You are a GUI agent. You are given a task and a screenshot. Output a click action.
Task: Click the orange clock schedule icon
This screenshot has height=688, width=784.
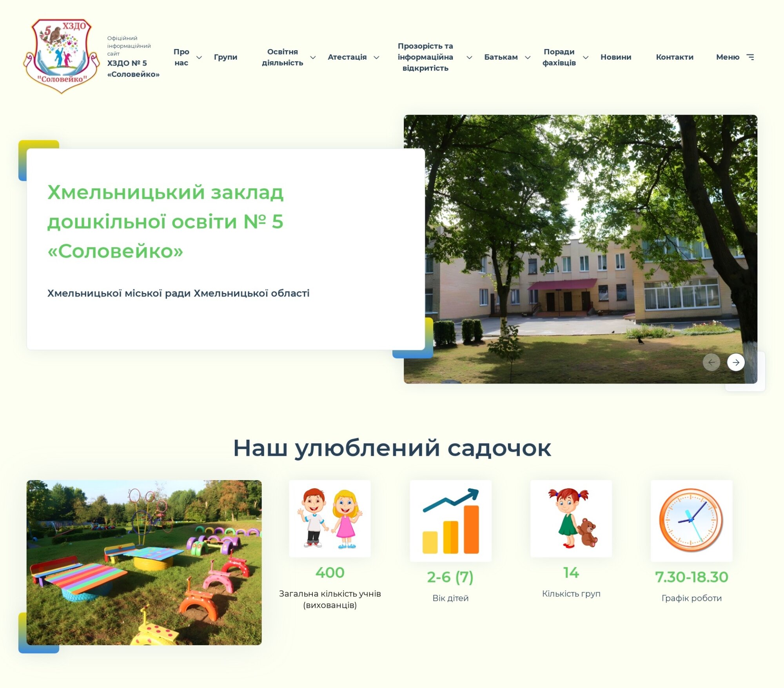[691, 521]
